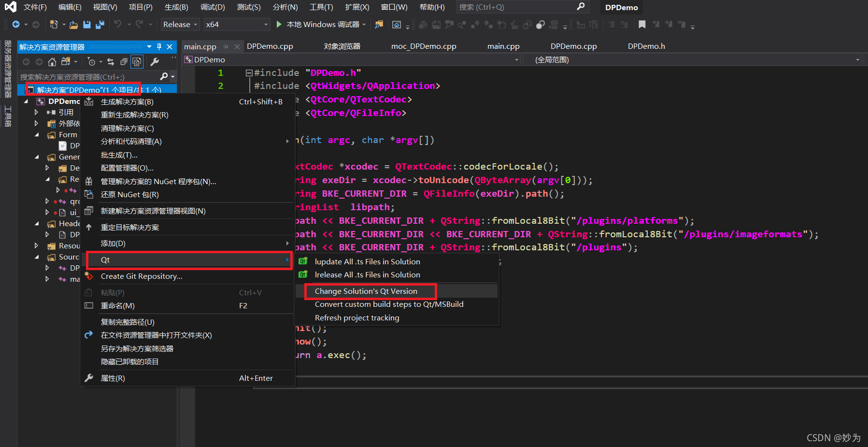Viewport: 868px width, 447px height.
Task: Open the x64 platform dropdown
Action: coord(236,24)
